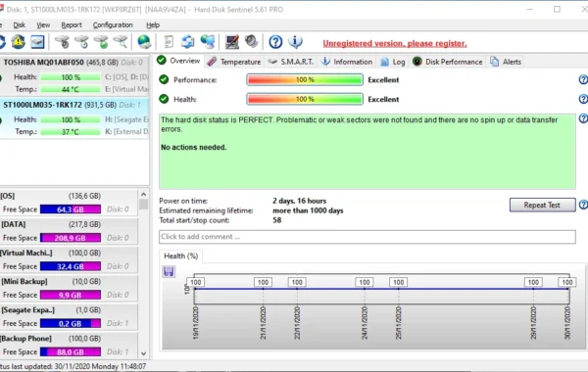
Task: Click the '2 days, 16 hours' power on value
Action: point(300,201)
